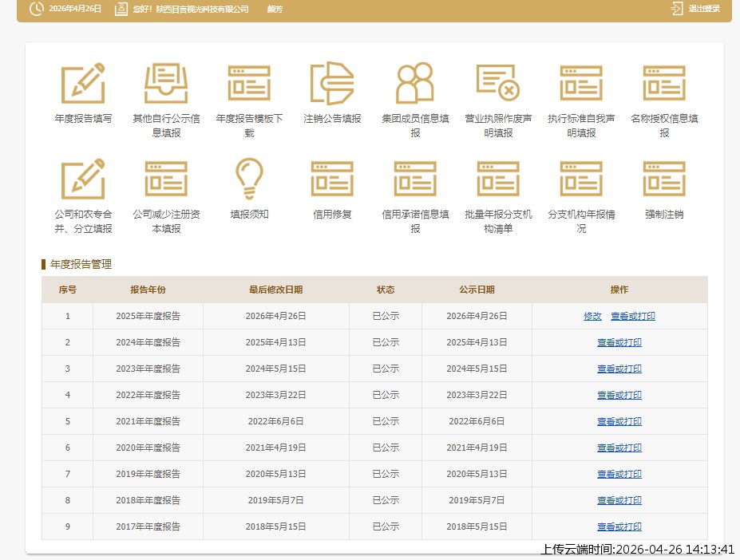Click the 其他自行公示信息填报 icon

pyautogui.click(x=166, y=83)
